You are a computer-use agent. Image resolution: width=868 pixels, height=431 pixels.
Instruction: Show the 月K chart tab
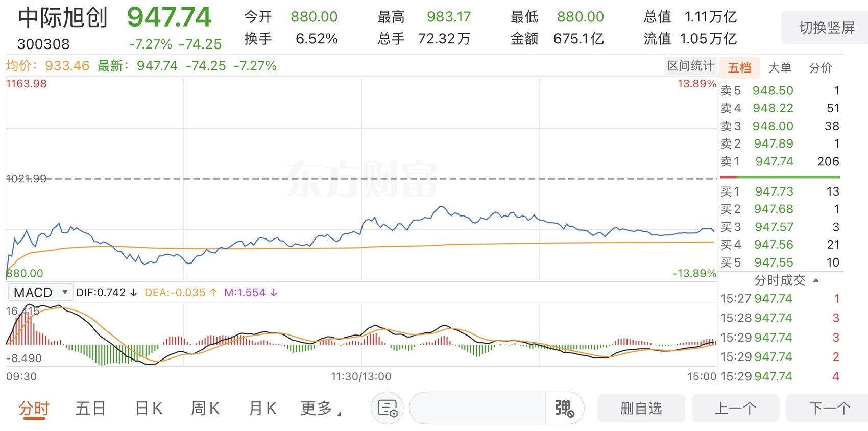[262, 408]
